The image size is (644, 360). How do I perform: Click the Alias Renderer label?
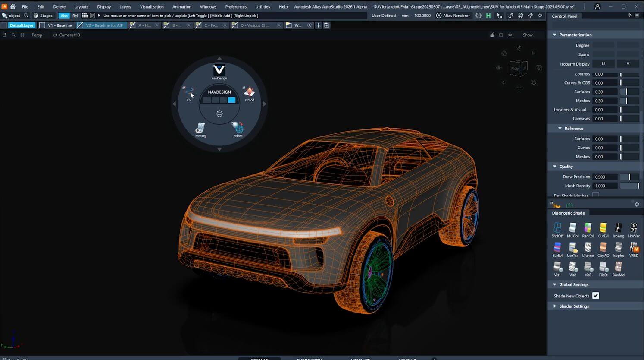click(x=456, y=15)
